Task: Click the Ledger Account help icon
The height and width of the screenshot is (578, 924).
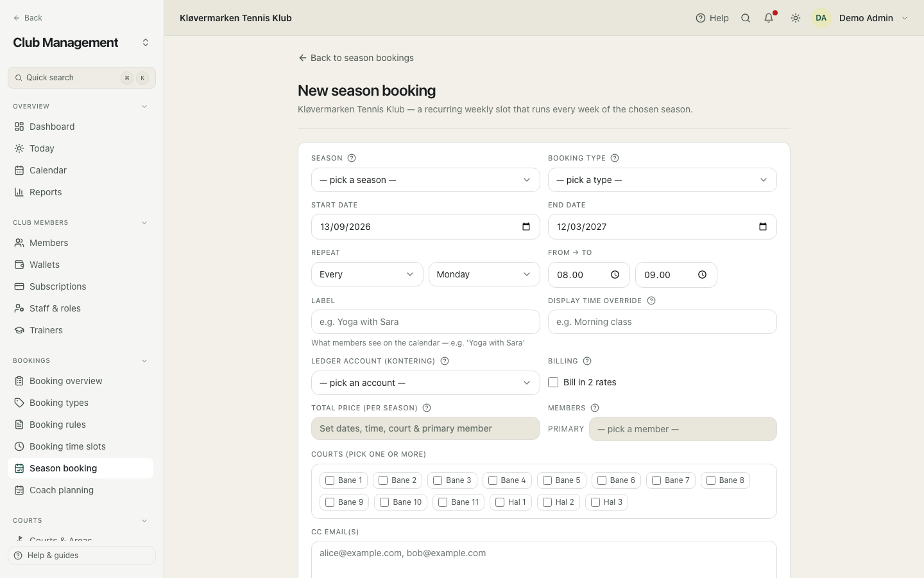Action: [445, 361]
